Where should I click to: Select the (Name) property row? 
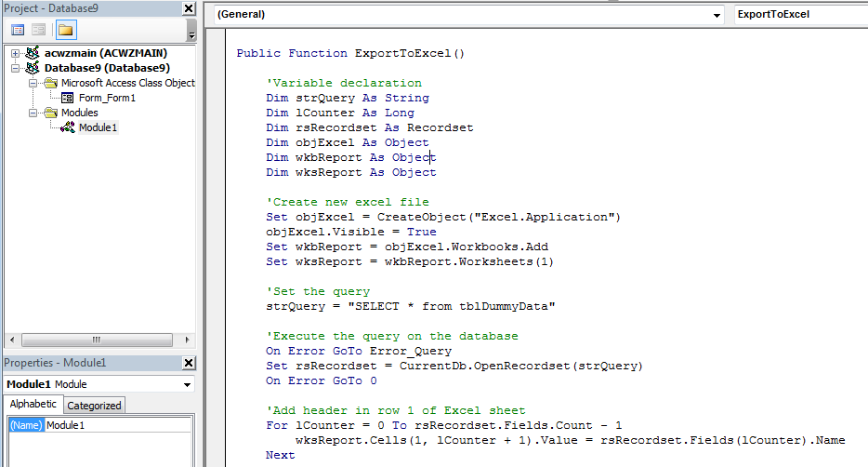tap(100, 425)
